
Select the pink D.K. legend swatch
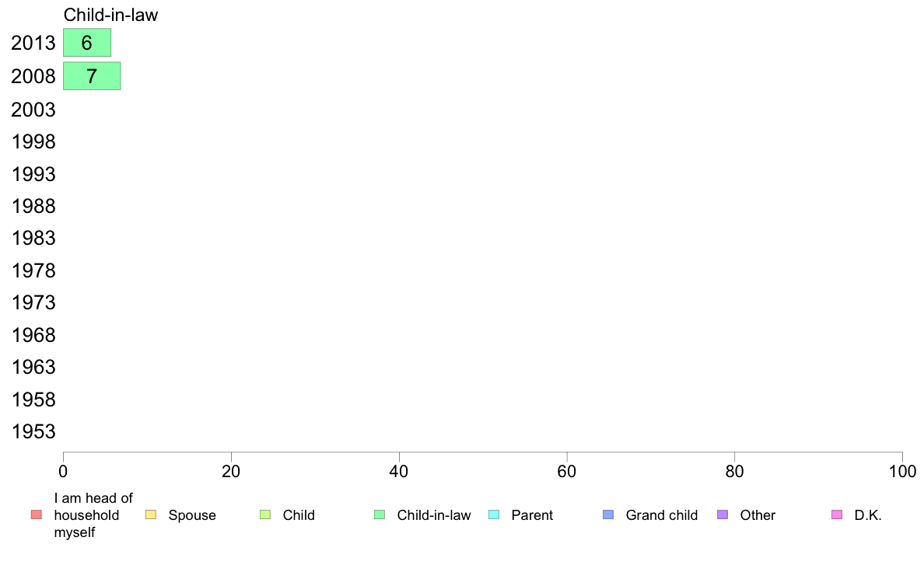pos(837,514)
